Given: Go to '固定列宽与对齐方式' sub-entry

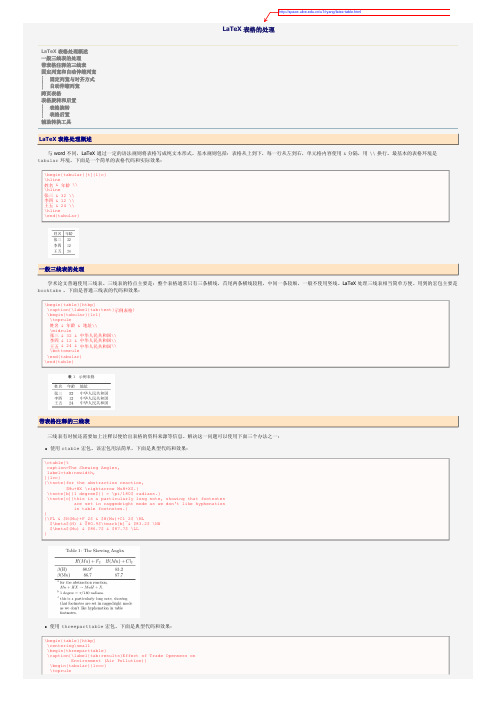Looking at the screenshot, I should 72,79.
